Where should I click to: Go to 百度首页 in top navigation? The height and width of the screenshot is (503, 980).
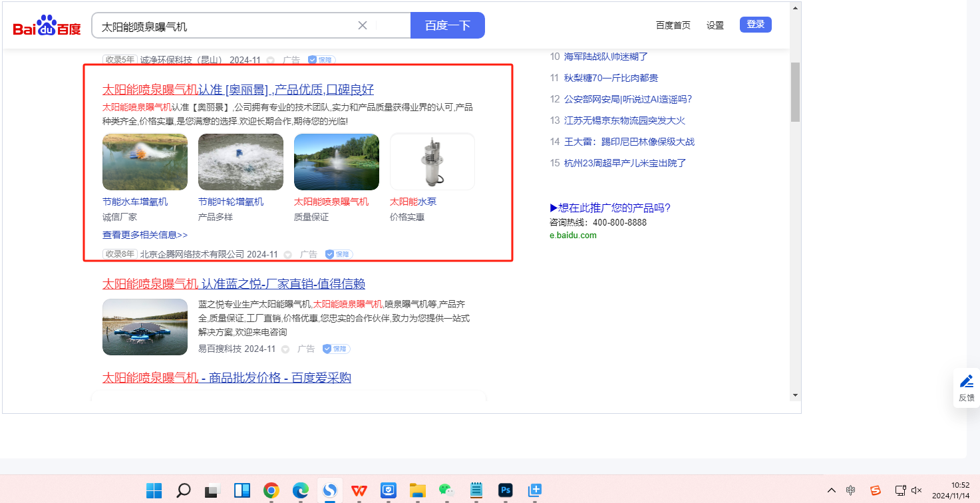point(673,25)
